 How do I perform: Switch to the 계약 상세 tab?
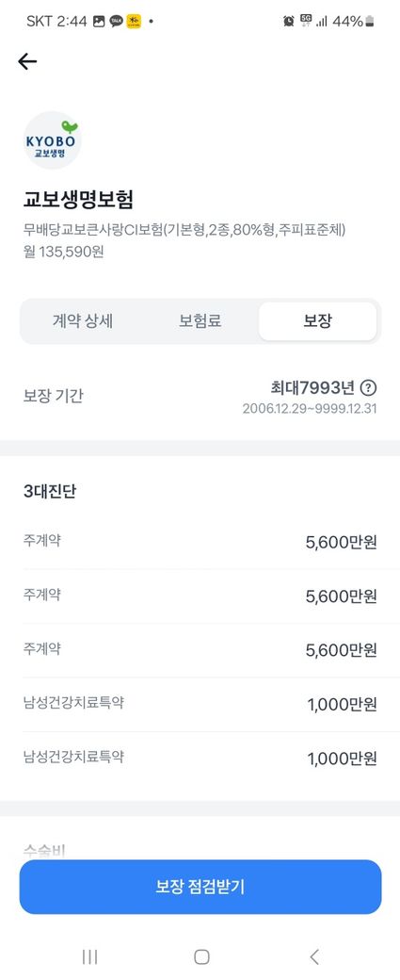(x=83, y=321)
